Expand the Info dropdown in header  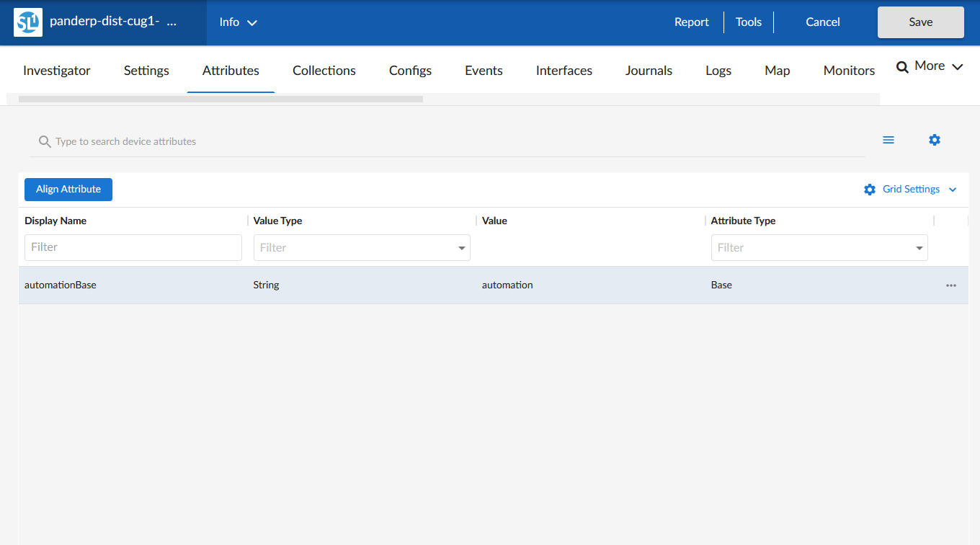point(238,22)
